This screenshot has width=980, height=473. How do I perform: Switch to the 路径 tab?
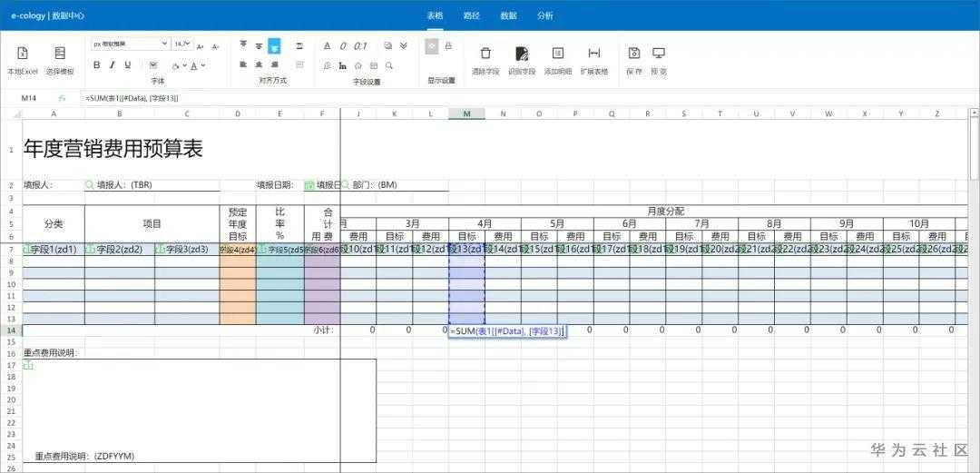[x=472, y=16]
